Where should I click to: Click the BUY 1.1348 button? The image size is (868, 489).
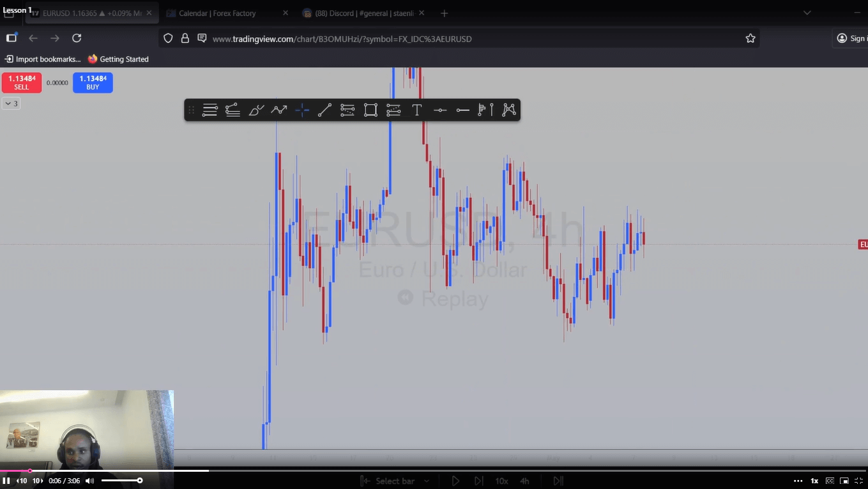click(92, 82)
